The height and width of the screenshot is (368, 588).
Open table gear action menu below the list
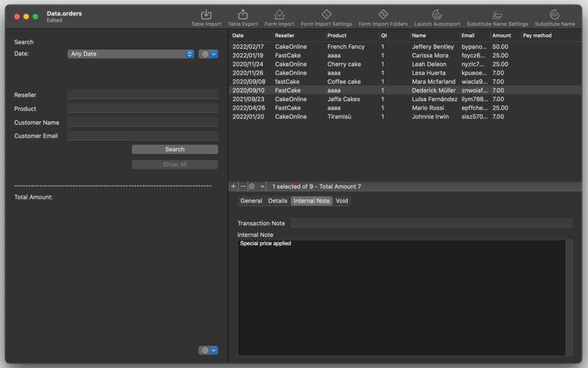[256, 186]
